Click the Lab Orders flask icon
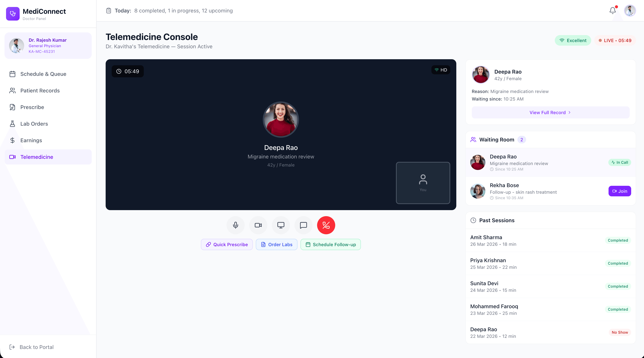This screenshot has width=644, height=358. [x=12, y=124]
